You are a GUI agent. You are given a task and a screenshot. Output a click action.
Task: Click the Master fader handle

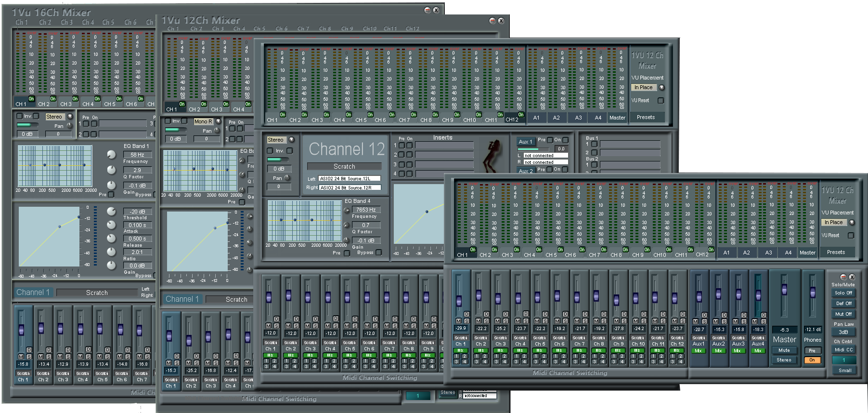pos(784,289)
